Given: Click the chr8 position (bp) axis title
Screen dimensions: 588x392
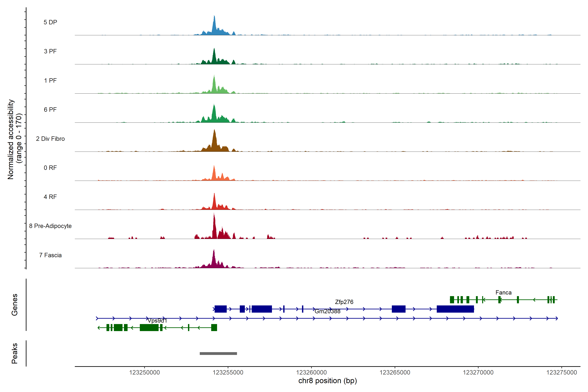Looking at the screenshot, I should click(327, 381).
